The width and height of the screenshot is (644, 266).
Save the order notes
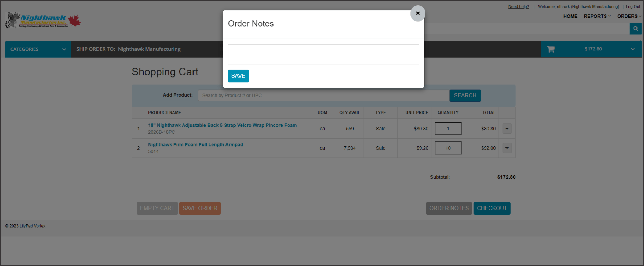238,76
